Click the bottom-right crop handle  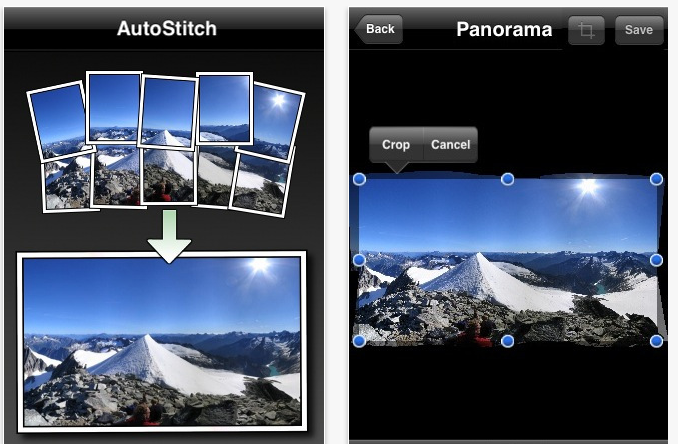point(656,341)
